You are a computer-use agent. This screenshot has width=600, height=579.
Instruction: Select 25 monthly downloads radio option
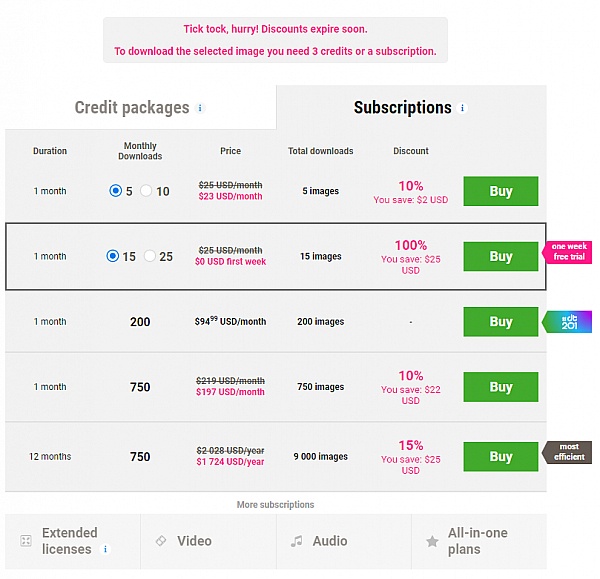click(x=150, y=256)
